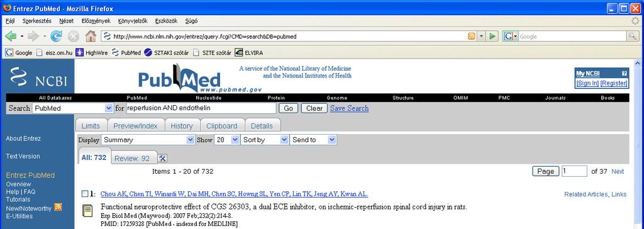Viewport: 644px width, 229px height.
Task: Switch to the Preview/Index tab
Action: pos(136,126)
